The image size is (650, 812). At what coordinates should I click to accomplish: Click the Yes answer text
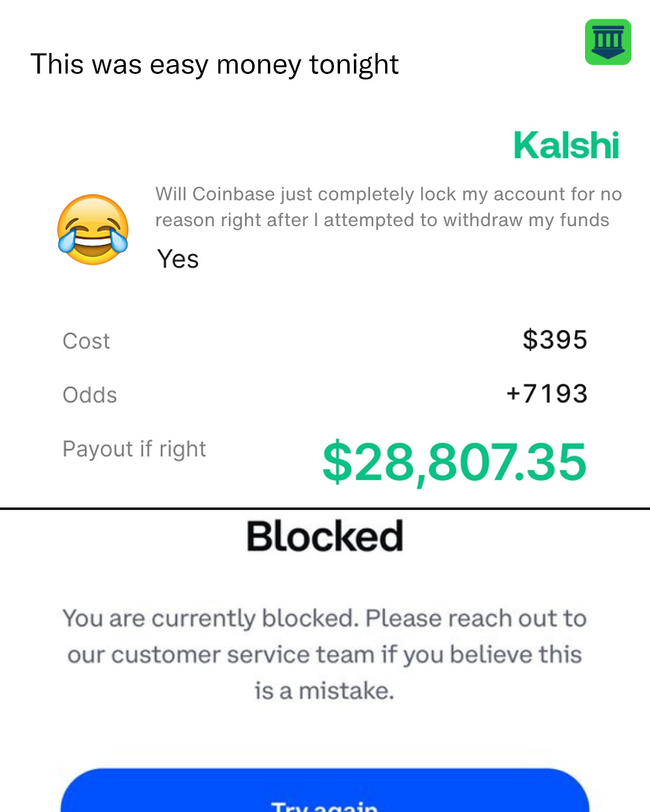click(178, 259)
